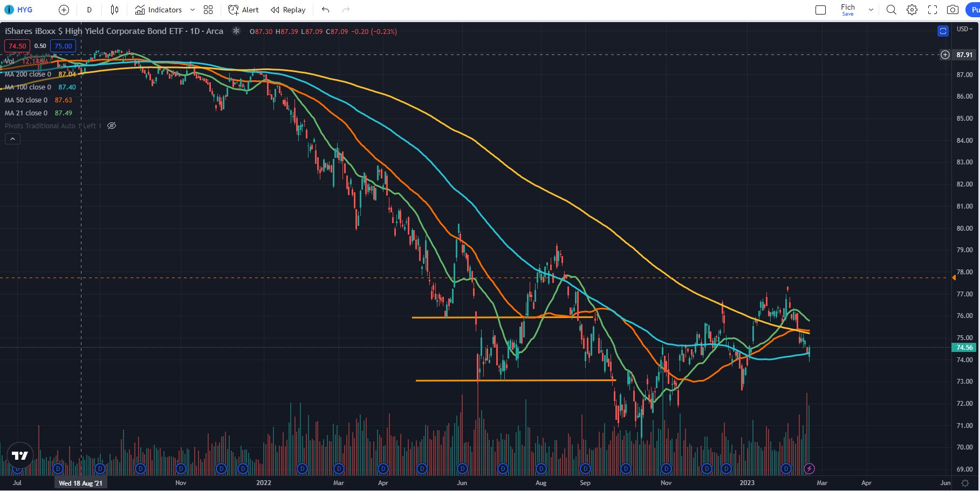Click the Publish button
This screenshot has width=980, height=491.
[x=973, y=10]
